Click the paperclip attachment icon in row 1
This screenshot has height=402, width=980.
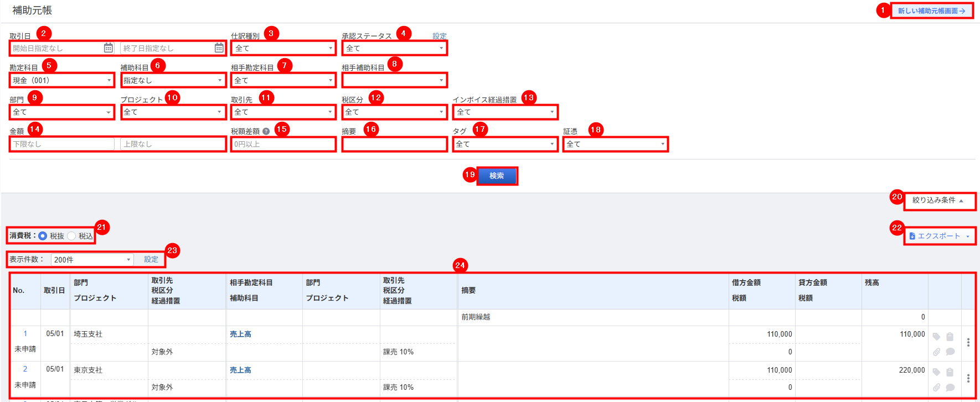tap(936, 352)
